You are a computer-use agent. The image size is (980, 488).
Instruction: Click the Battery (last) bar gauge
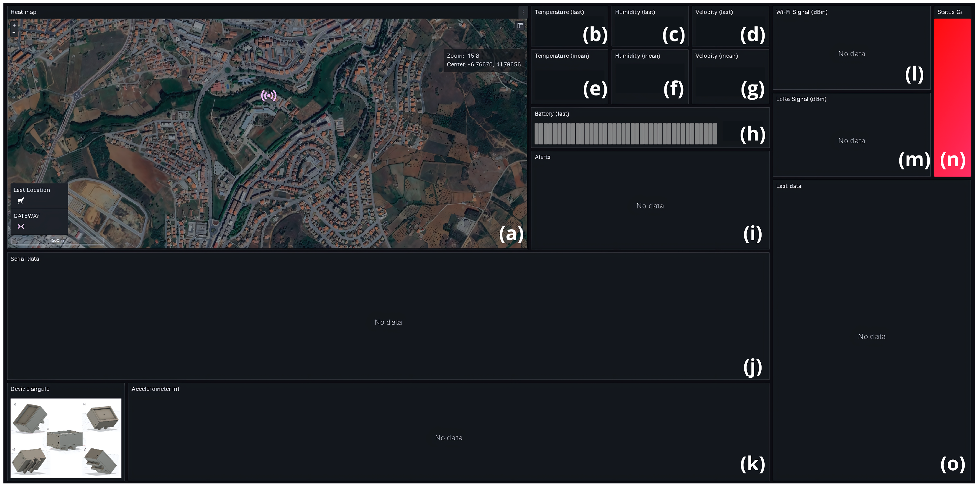click(625, 134)
